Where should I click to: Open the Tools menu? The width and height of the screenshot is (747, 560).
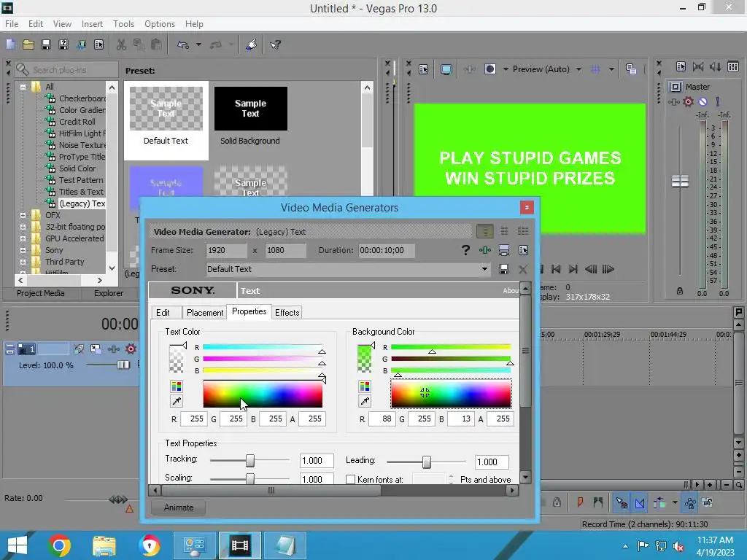[123, 24]
